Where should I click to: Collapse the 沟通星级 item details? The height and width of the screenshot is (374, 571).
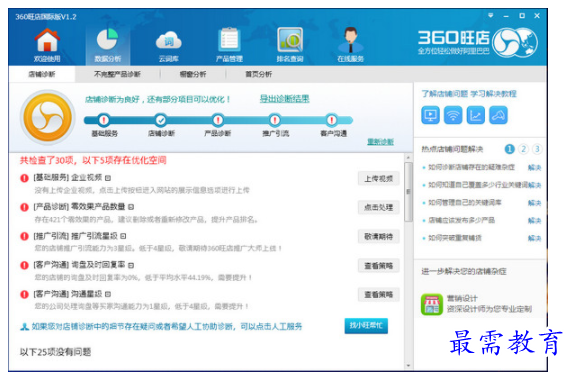coord(108,294)
